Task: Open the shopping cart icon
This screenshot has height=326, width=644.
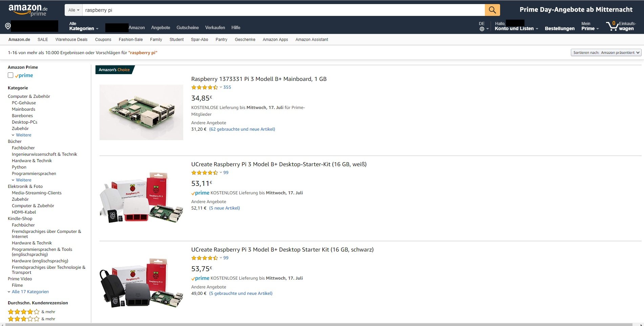Action: coord(612,26)
